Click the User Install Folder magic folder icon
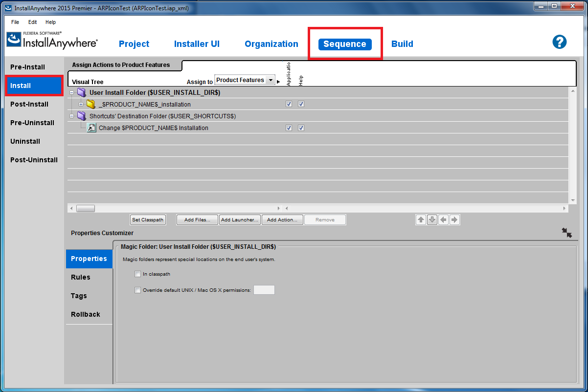 pos(82,92)
